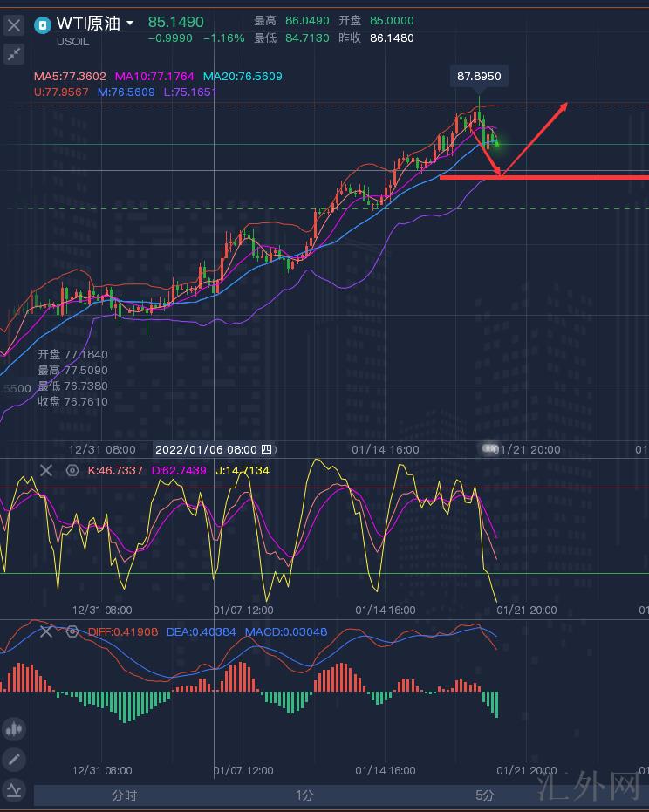
Task: Switch to the 1分 timeframe tab
Action: pyautogui.click(x=304, y=795)
